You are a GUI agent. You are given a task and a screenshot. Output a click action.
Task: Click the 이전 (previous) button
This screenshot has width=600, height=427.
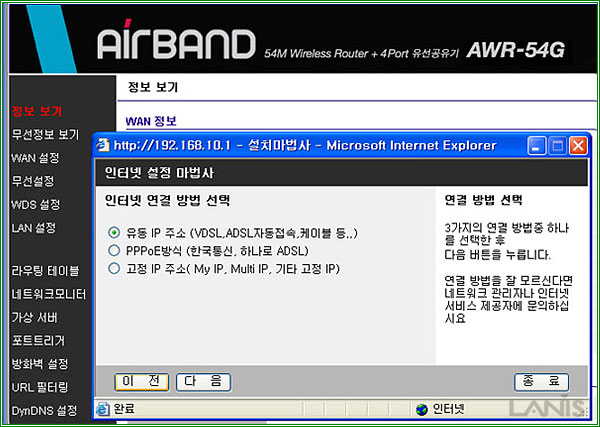pyautogui.click(x=142, y=382)
